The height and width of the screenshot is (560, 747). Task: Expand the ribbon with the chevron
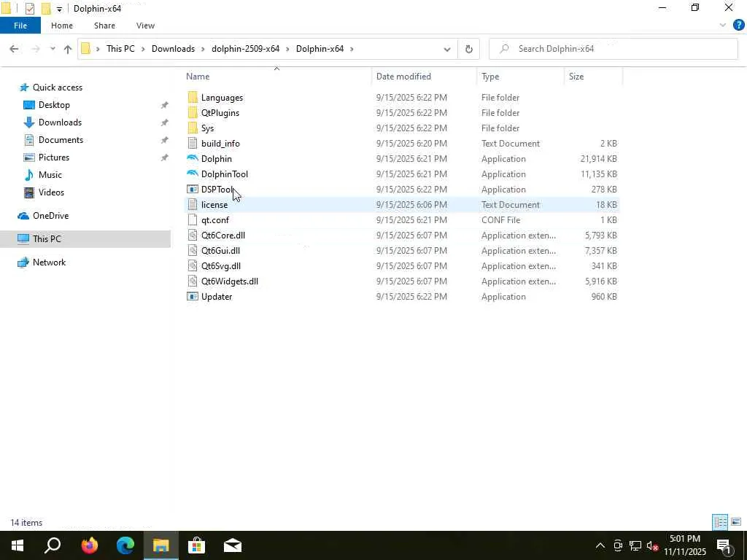723,26
